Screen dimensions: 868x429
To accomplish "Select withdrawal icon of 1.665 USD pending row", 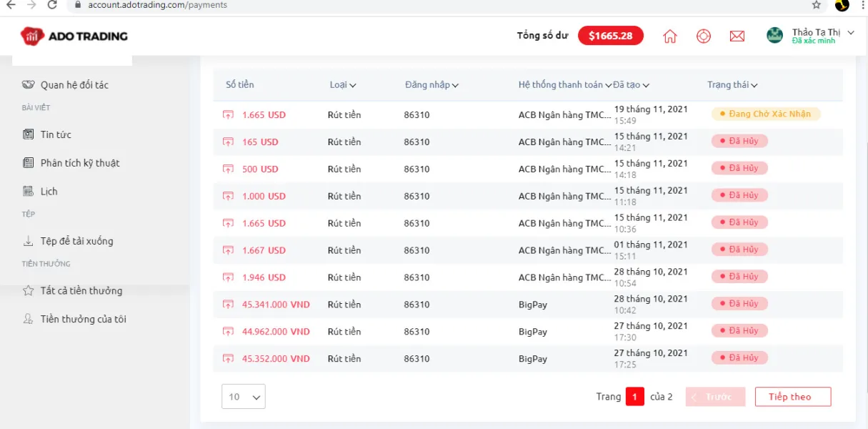I will [x=228, y=114].
